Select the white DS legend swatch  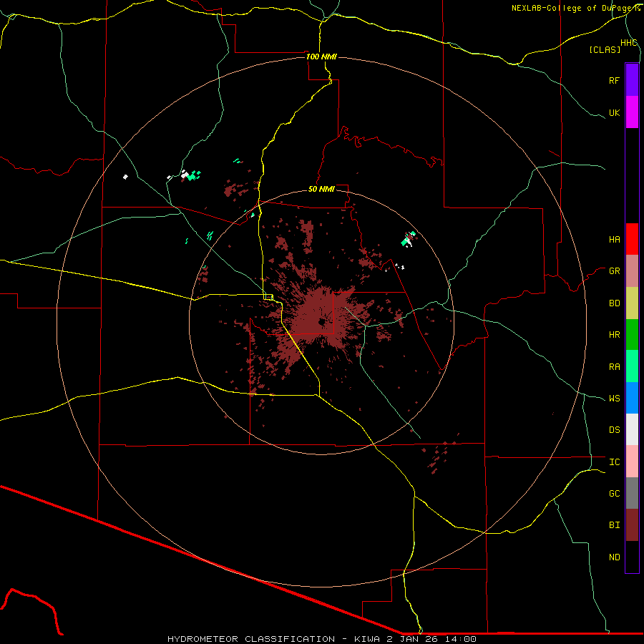tap(632, 429)
